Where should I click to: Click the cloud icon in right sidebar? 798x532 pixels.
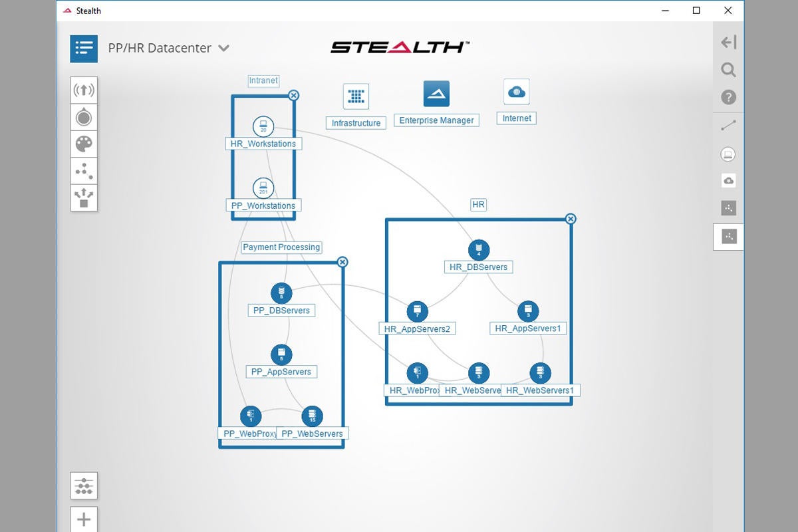coord(728,181)
